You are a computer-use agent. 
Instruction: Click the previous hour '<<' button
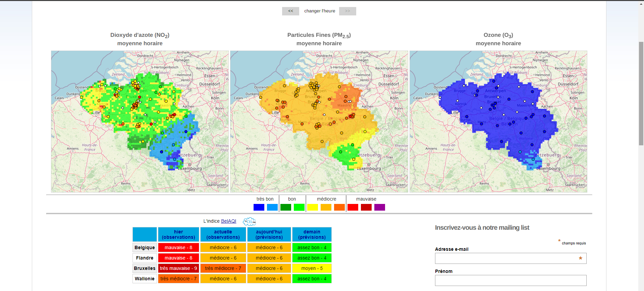tap(290, 11)
